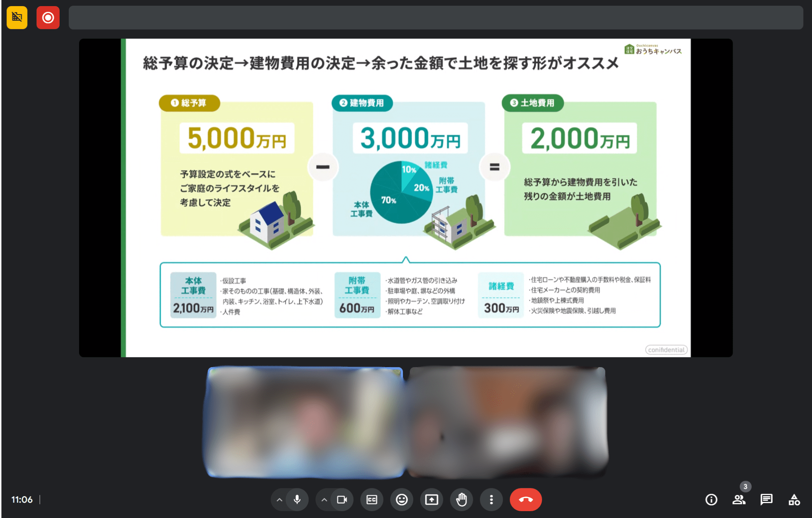The image size is (812, 518).
Task: Mute the microphone
Action: (x=297, y=499)
